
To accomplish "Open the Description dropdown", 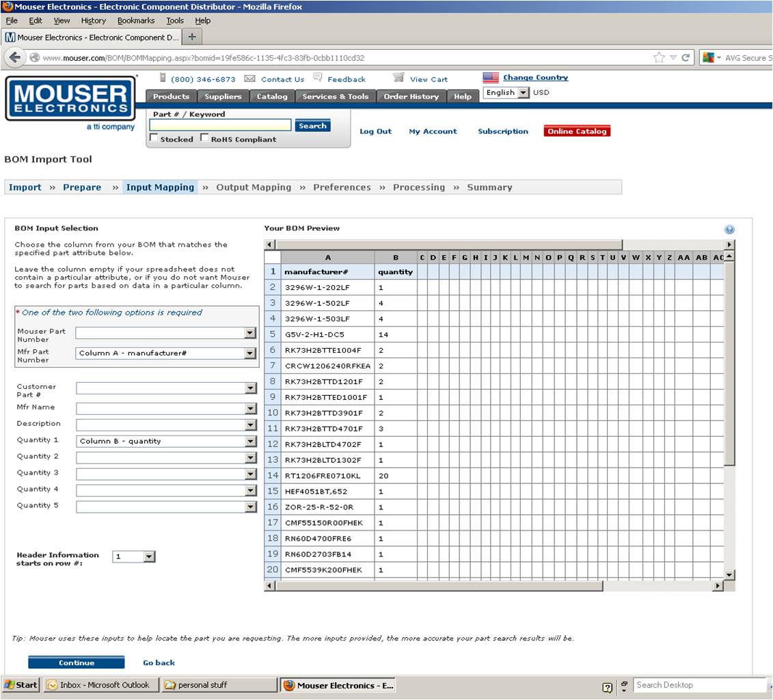I will (x=251, y=425).
